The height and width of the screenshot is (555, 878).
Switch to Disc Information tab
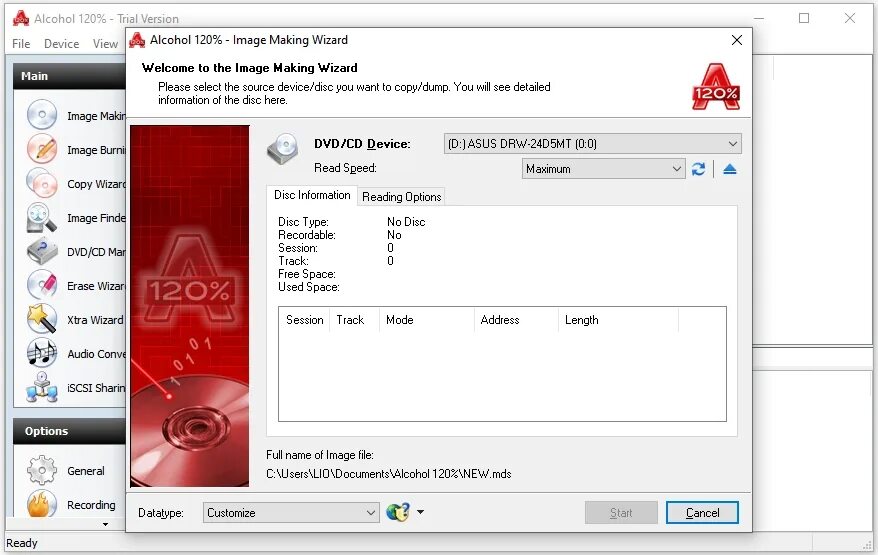[312, 195]
